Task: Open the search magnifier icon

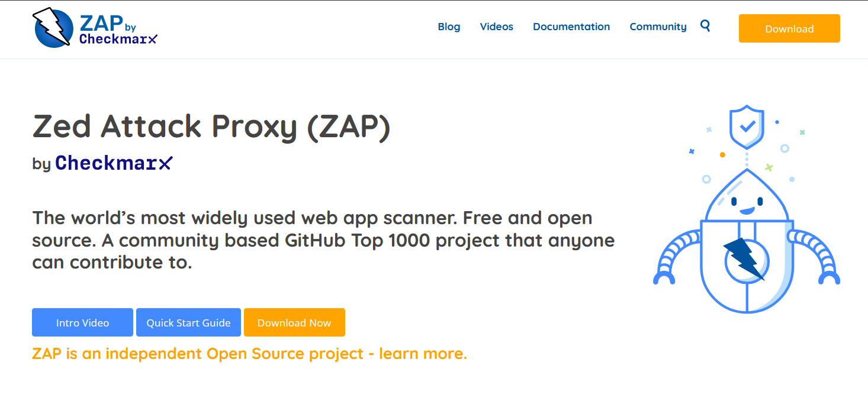Action: [x=705, y=26]
